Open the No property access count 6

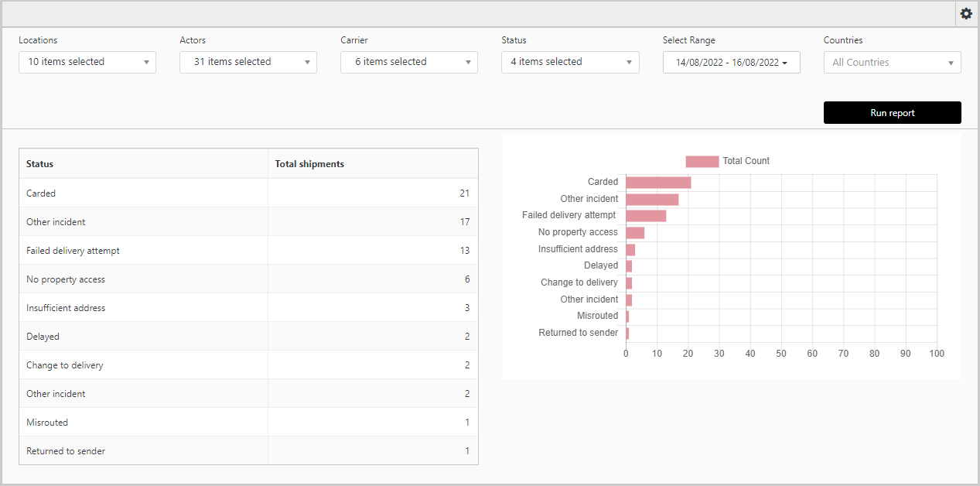(466, 279)
